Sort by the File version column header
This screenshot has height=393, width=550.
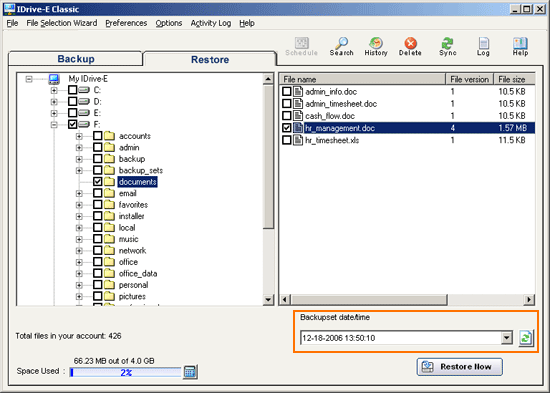pos(469,79)
